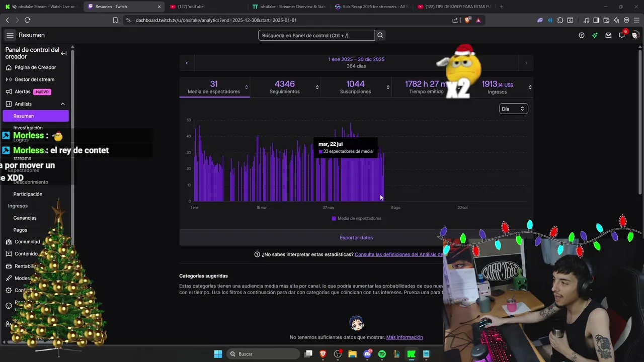Switch to the YouTube browser tab
644x362 pixels.
tap(206, 7)
